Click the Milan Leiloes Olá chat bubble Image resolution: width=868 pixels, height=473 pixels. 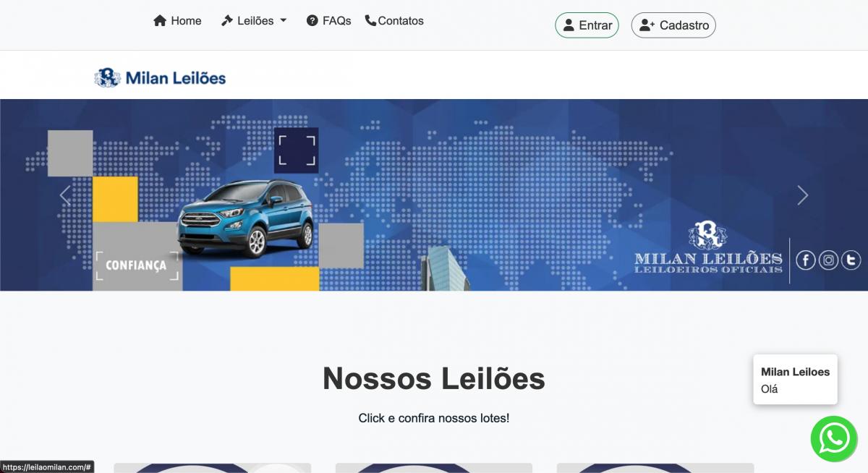click(x=795, y=379)
